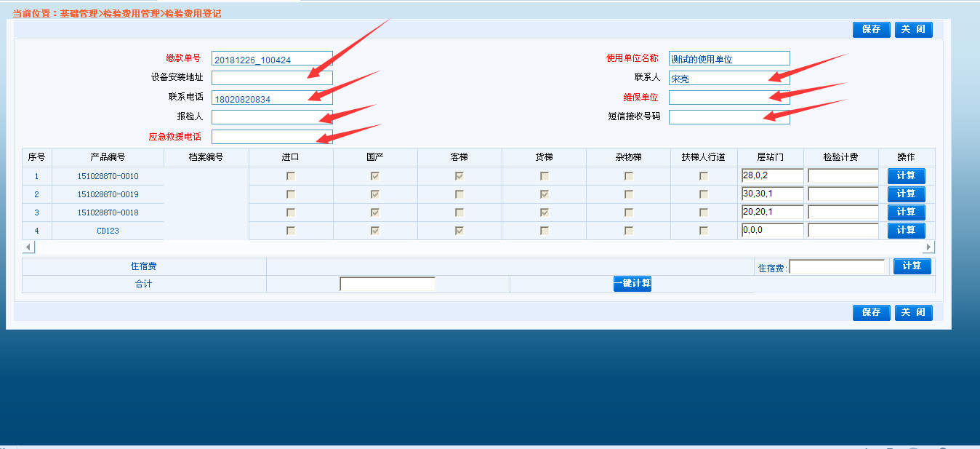Image resolution: width=980 pixels, height=449 pixels.
Task: Toggle 客梯 checkbox for row 151028870-0010
Action: click(459, 176)
